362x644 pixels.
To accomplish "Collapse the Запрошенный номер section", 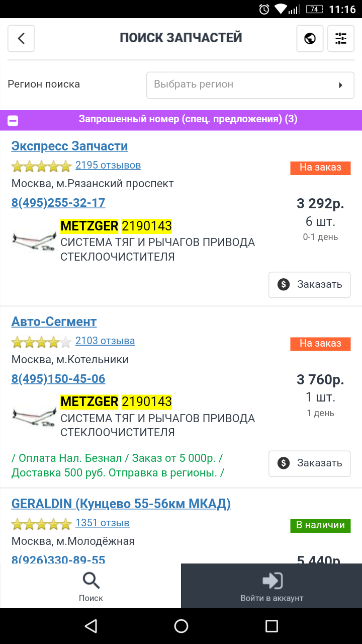I will 13,120.
